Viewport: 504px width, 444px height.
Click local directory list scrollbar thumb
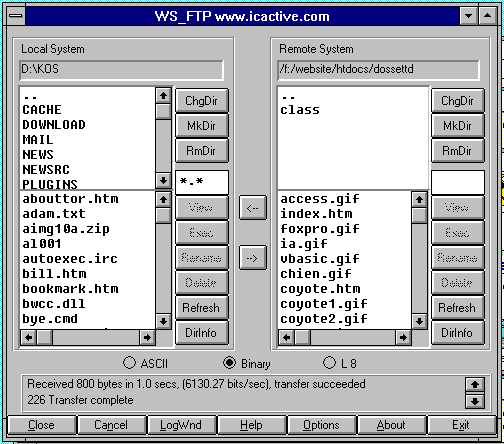(163, 111)
